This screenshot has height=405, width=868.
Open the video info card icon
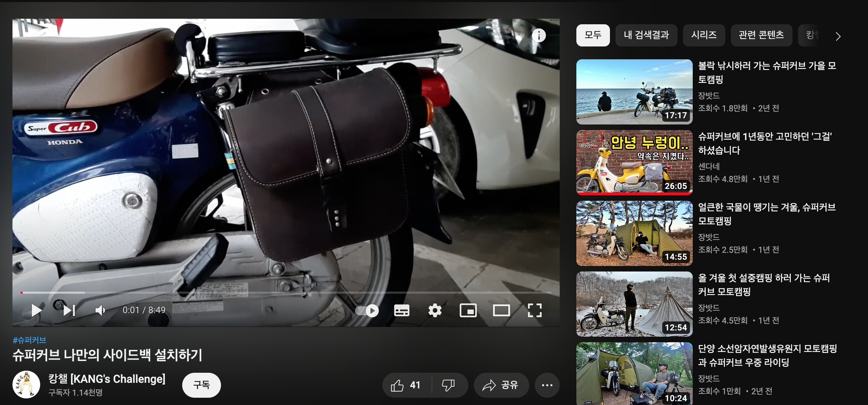tap(539, 35)
